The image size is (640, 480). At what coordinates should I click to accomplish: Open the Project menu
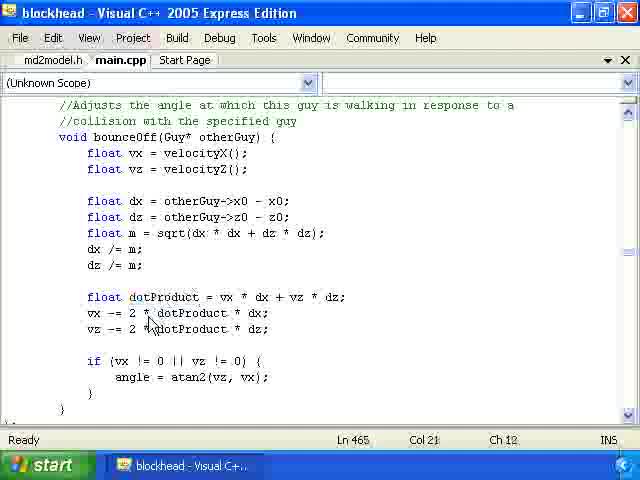133,38
